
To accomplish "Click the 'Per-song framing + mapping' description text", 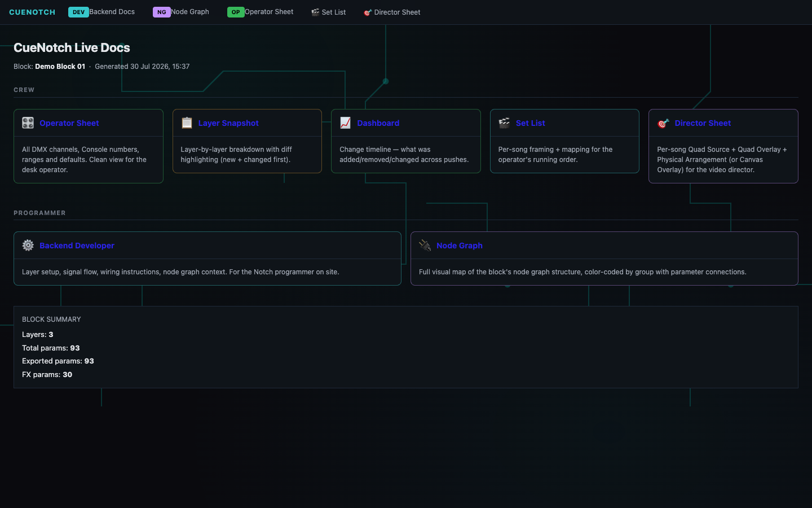I will pyautogui.click(x=555, y=155).
